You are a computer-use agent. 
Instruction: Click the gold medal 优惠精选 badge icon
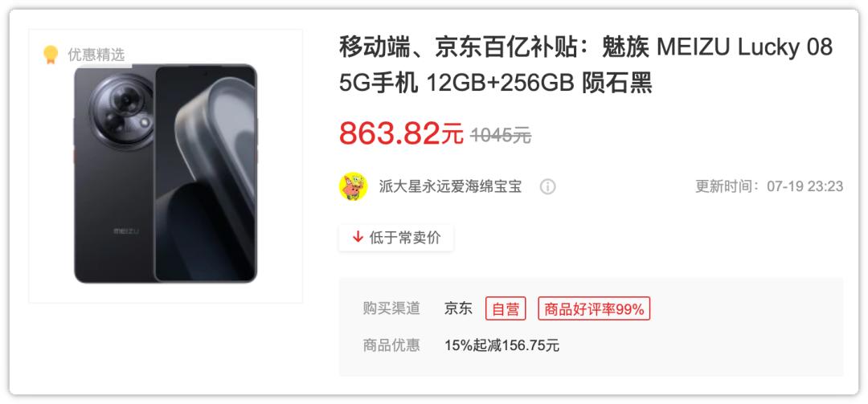tap(51, 55)
